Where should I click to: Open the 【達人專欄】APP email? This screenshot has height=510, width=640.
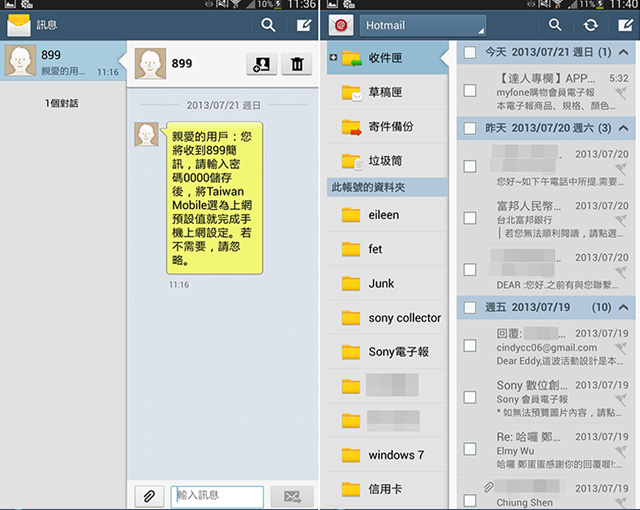(x=546, y=91)
